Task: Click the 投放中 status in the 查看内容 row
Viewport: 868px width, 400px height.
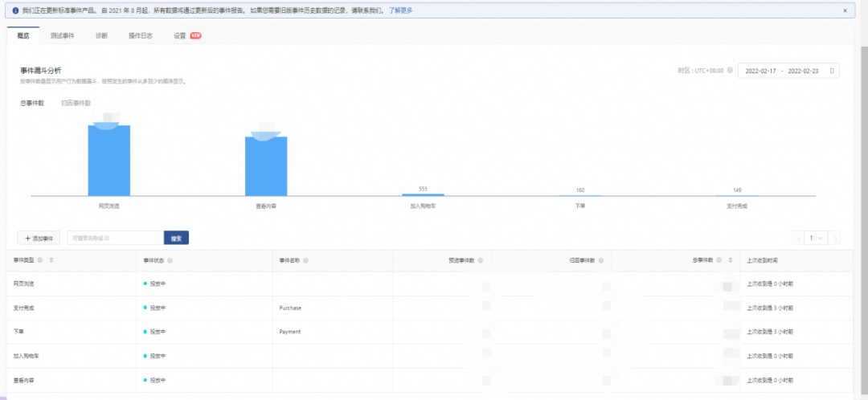Action: (154, 381)
